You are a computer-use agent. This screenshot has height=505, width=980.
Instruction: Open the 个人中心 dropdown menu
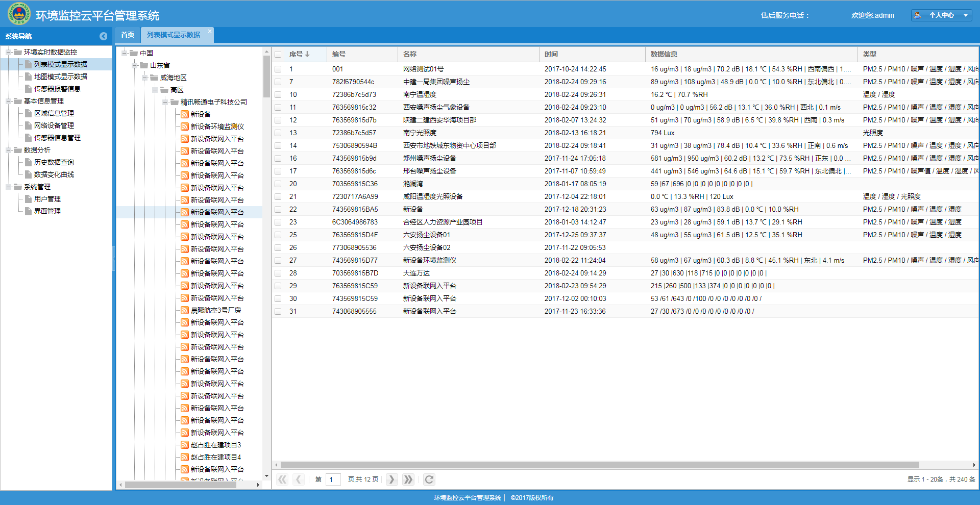[x=941, y=15]
